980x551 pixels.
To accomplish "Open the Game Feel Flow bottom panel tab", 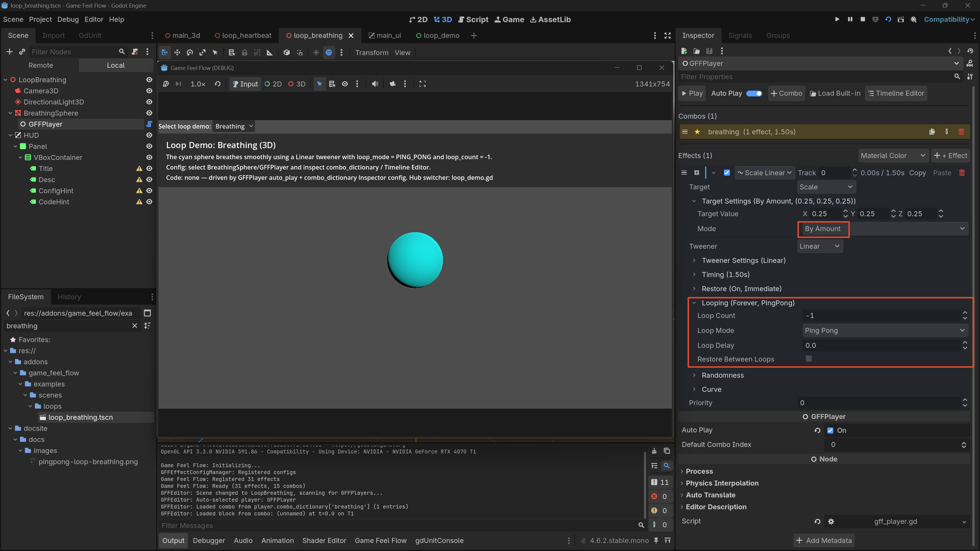I will pyautogui.click(x=381, y=540).
